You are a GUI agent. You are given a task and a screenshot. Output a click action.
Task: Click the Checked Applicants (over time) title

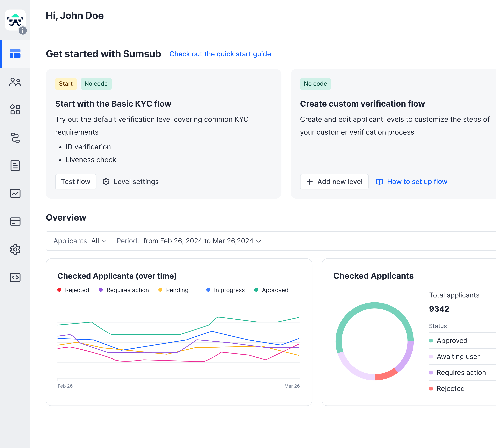(117, 276)
